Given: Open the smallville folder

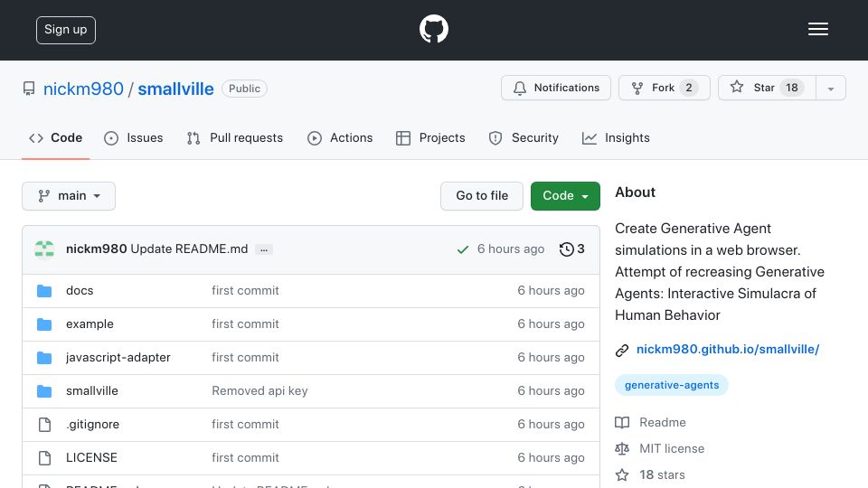Looking at the screenshot, I should 92,390.
